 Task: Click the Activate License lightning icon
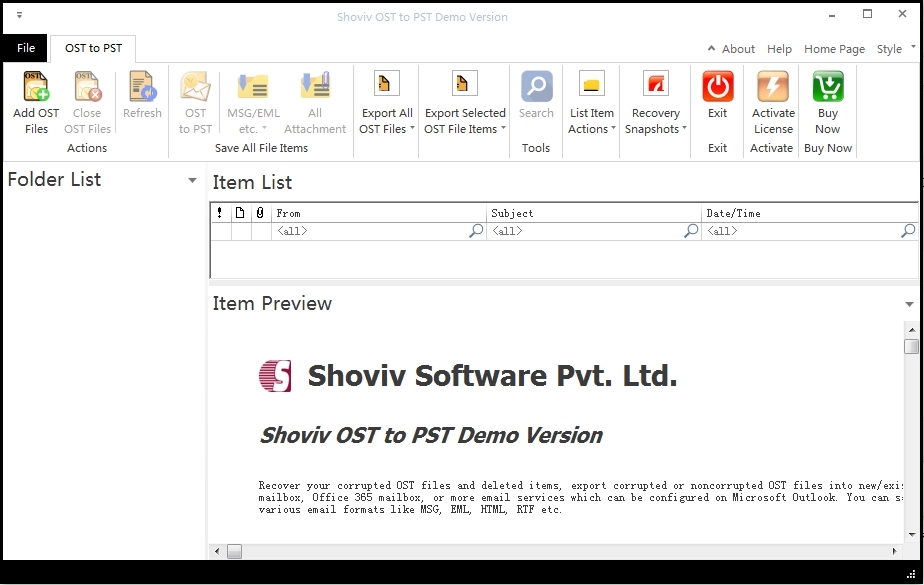pos(773,87)
